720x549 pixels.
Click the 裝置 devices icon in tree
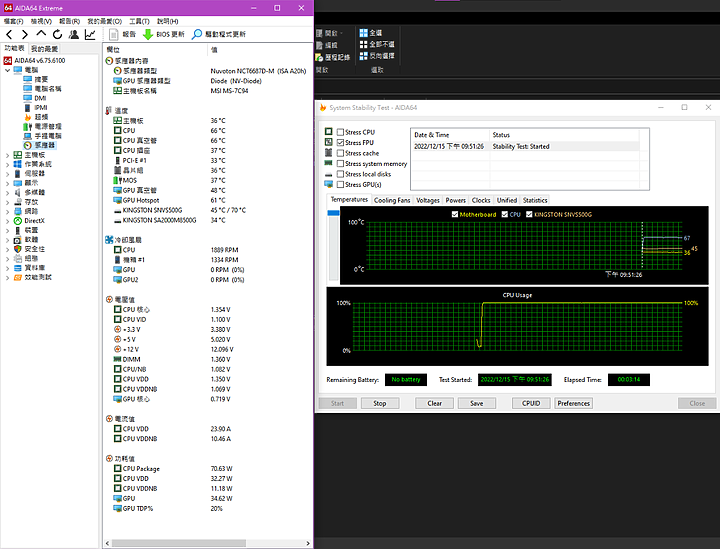(x=17, y=230)
